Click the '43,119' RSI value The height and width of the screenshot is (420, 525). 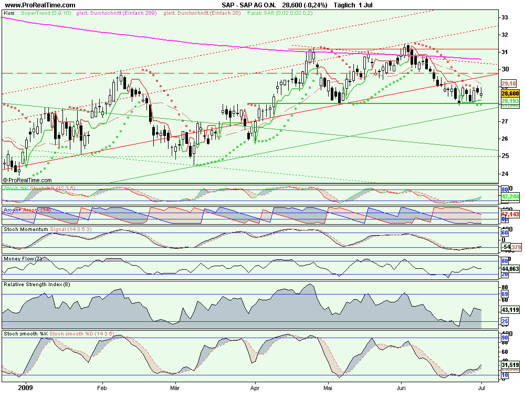[510, 310]
